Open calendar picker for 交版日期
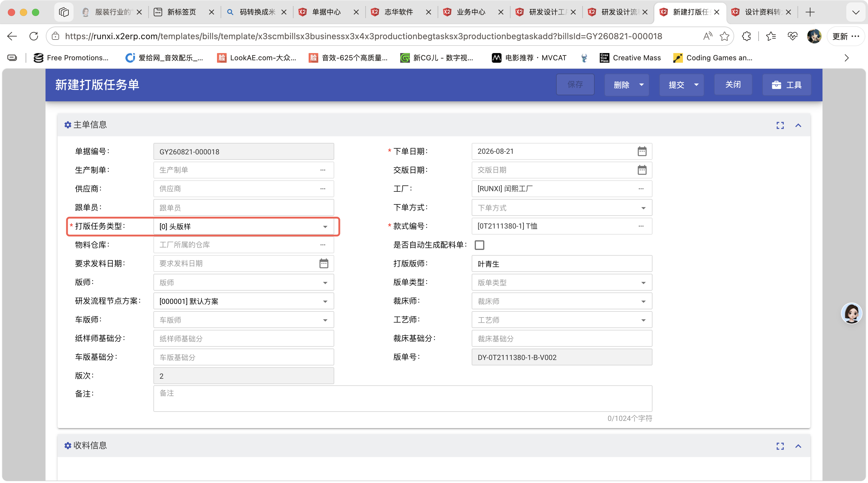Screen dimensions: 868x483 642,170
